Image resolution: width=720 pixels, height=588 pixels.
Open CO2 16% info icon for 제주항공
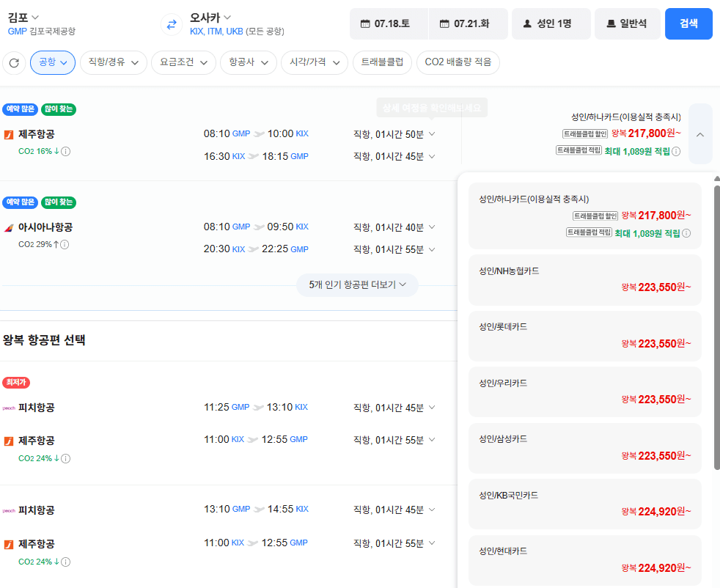tap(66, 152)
